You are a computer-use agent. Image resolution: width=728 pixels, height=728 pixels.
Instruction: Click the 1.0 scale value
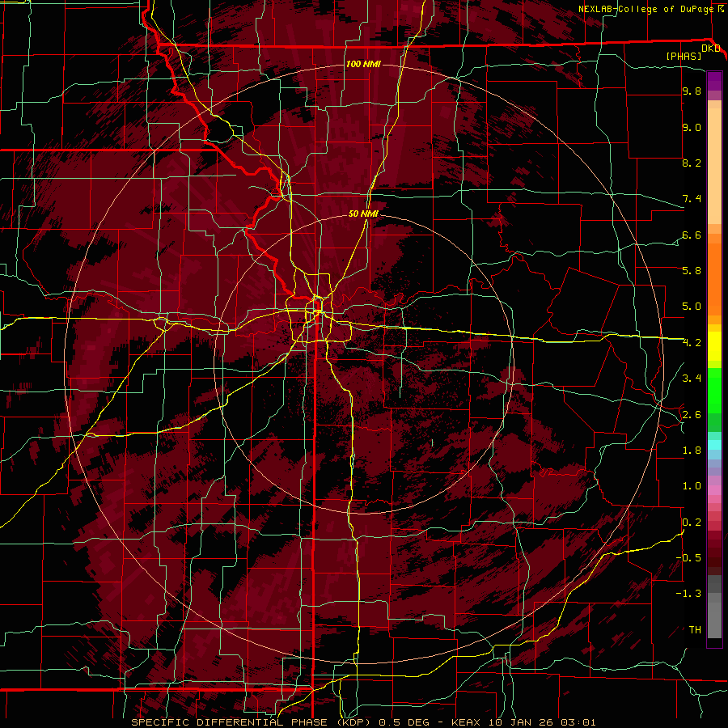692,486
